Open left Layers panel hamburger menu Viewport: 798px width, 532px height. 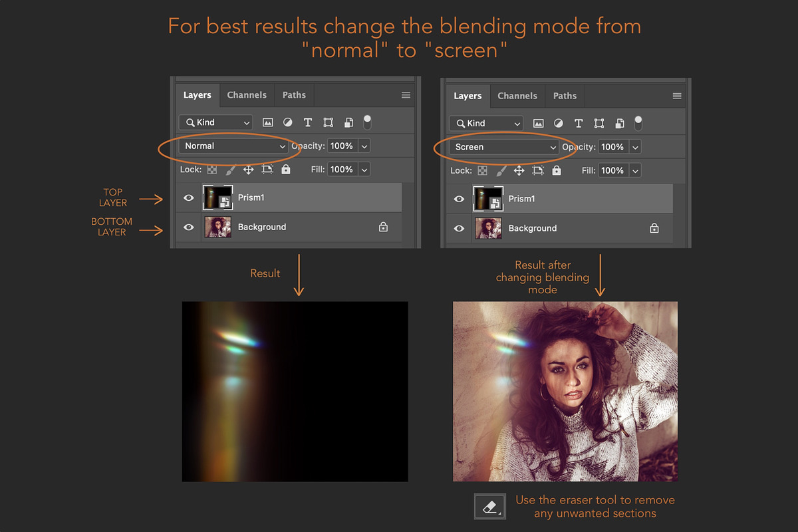click(406, 95)
